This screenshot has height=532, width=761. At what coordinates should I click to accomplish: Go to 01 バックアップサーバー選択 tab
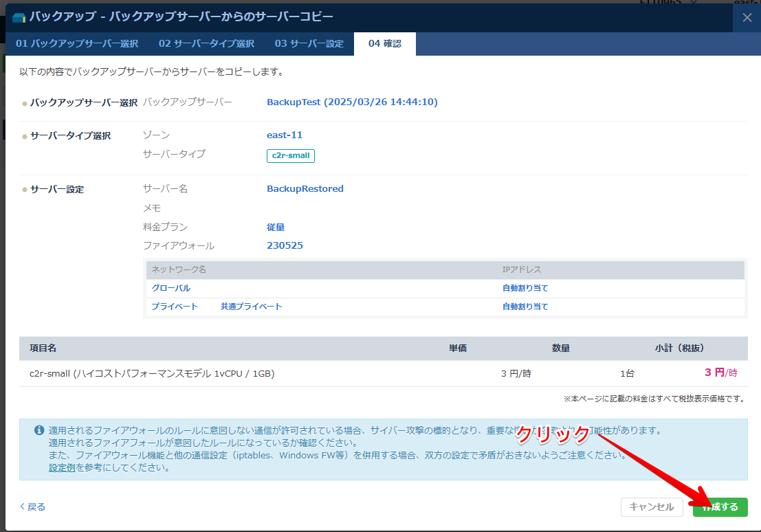[x=77, y=43]
